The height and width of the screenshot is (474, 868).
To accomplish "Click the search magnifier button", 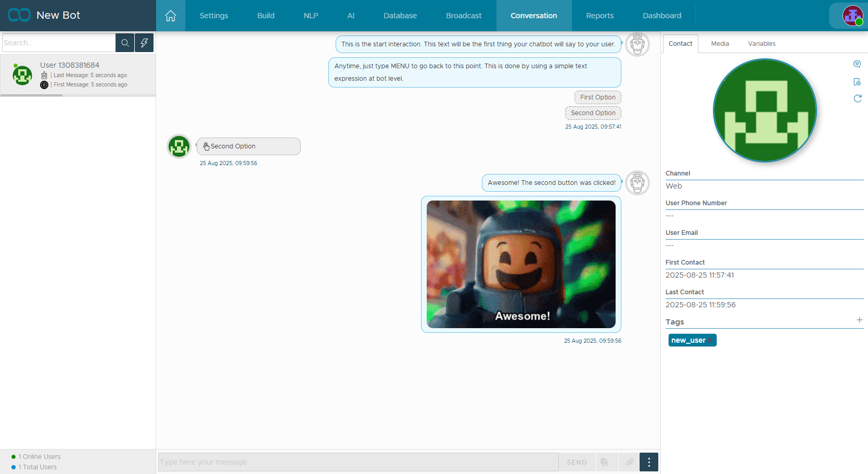I will coord(125,43).
